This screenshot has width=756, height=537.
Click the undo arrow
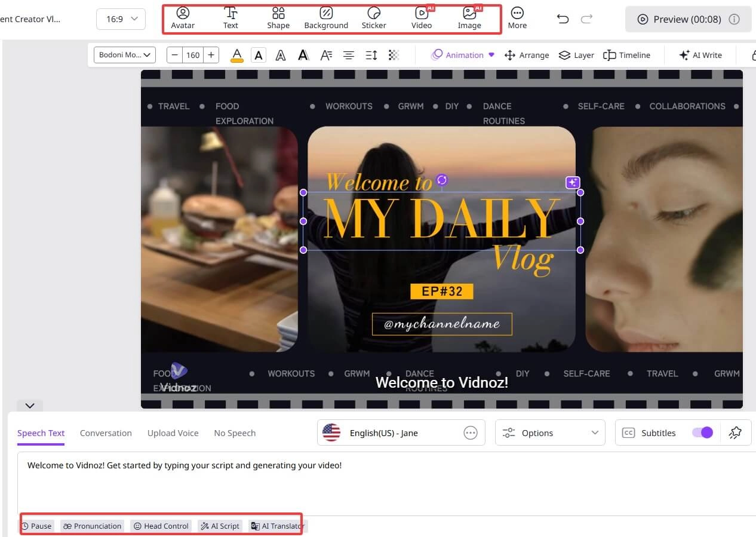[x=563, y=19]
